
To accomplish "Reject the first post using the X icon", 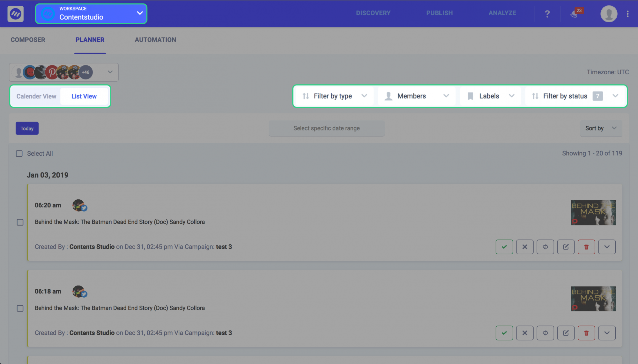I will [525, 247].
